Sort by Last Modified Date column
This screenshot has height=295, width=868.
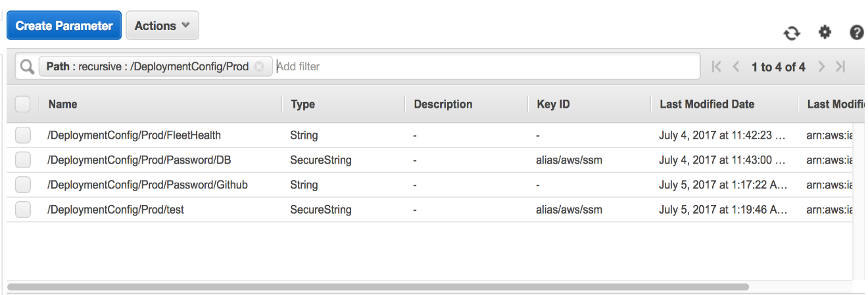[706, 104]
